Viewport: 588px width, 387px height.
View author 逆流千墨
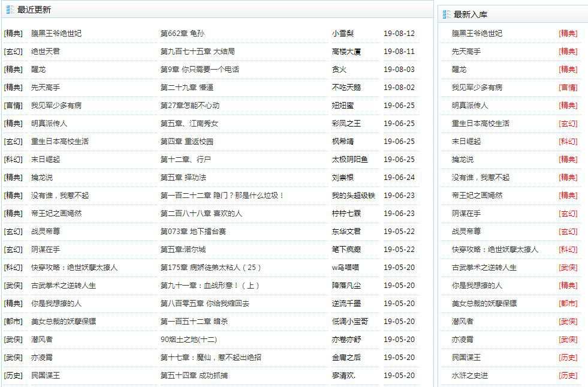[x=346, y=304]
